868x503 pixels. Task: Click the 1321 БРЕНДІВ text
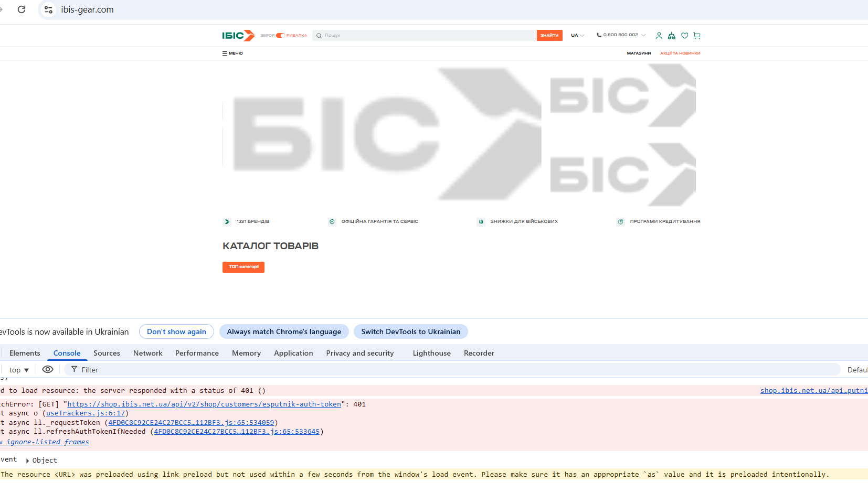tap(253, 222)
